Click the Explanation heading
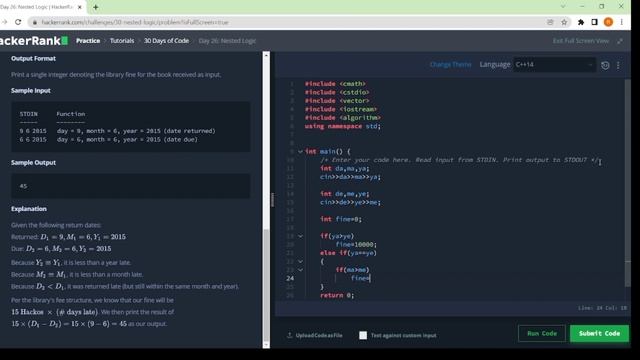Image resolution: width=640 pixels, height=360 pixels. (x=29, y=209)
